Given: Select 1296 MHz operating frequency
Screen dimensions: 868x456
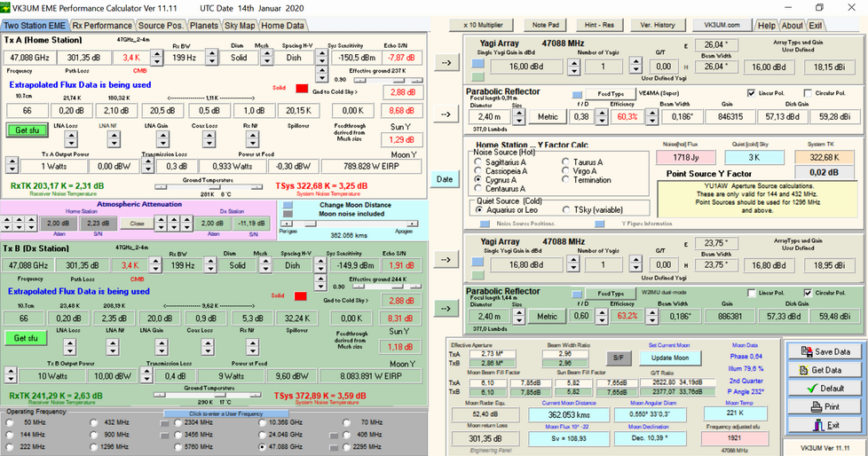Looking at the screenshot, I should point(93,446).
